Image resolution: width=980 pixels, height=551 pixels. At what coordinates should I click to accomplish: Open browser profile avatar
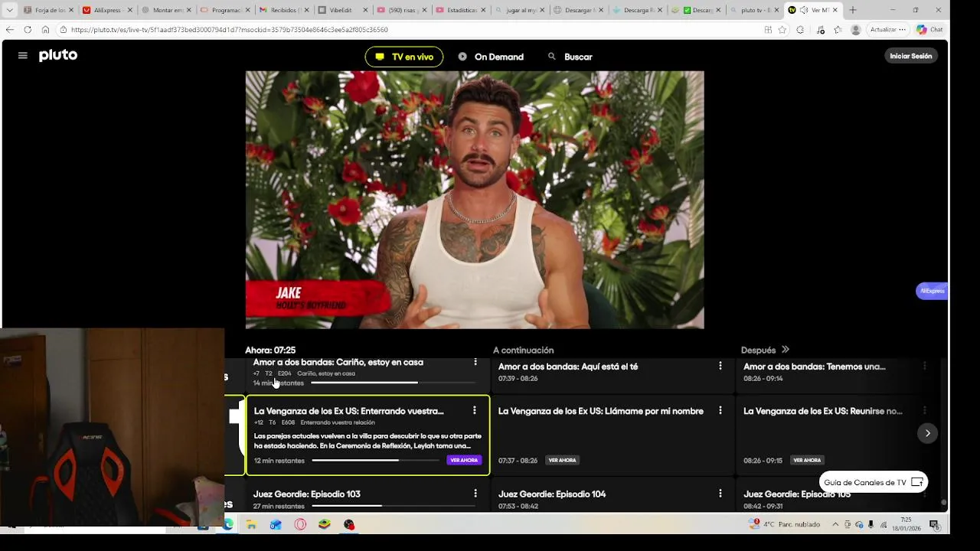(x=855, y=30)
